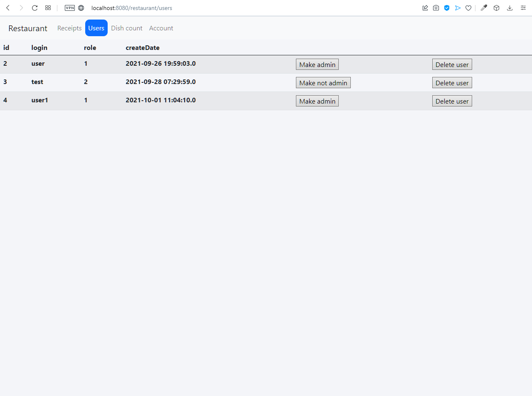
Task: Click the login column header
Action: 39,47
